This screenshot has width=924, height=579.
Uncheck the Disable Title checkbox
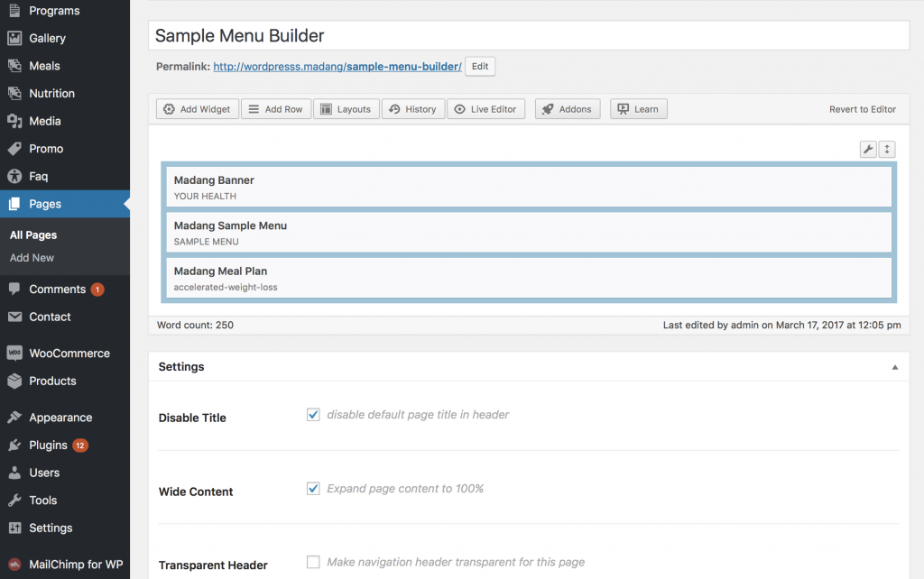[313, 415]
